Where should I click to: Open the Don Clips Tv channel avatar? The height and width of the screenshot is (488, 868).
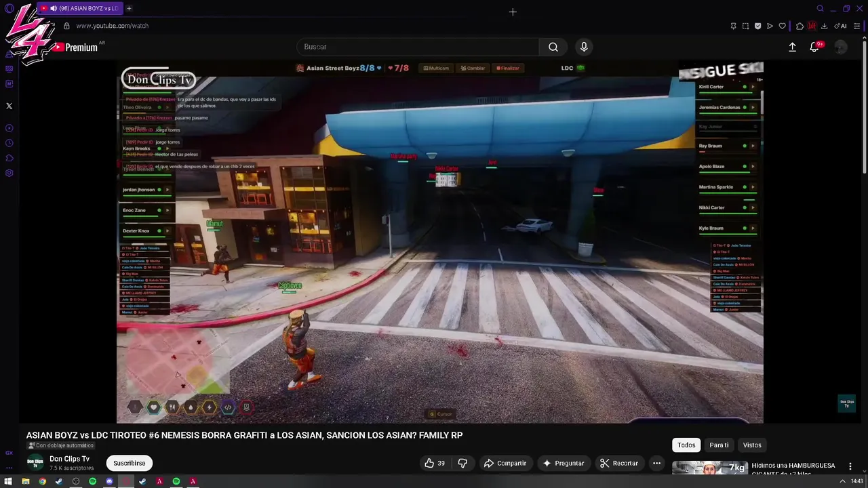(x=35, y=463)
